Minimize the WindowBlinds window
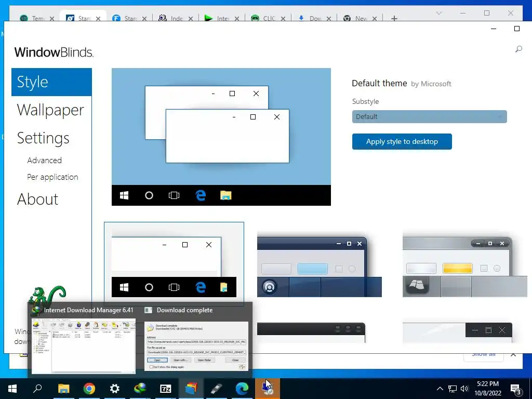 coord(494,29)
